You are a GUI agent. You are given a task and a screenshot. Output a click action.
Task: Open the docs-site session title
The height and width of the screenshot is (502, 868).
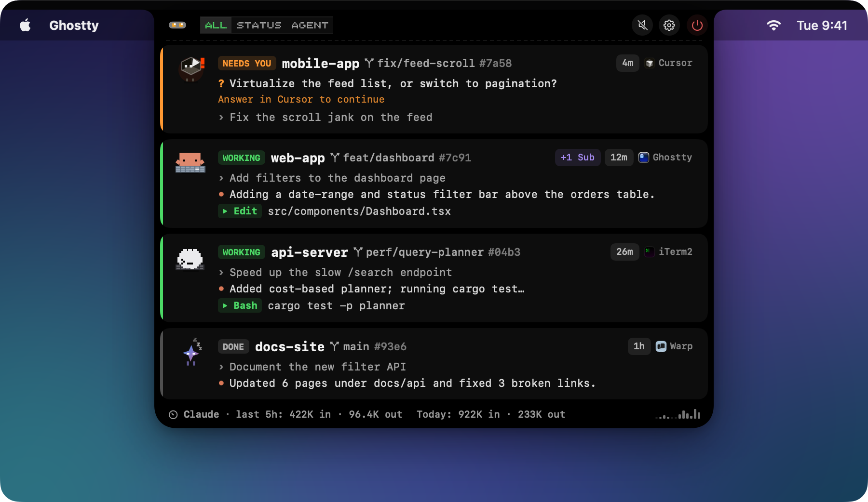point(289,346)
